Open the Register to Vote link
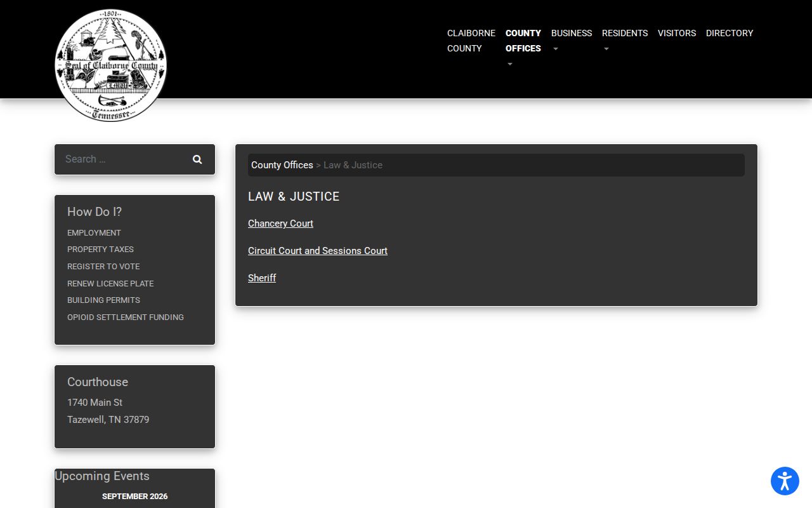This screenshot has height=508, width=812. pyautogui.click(x=103, y=267)
